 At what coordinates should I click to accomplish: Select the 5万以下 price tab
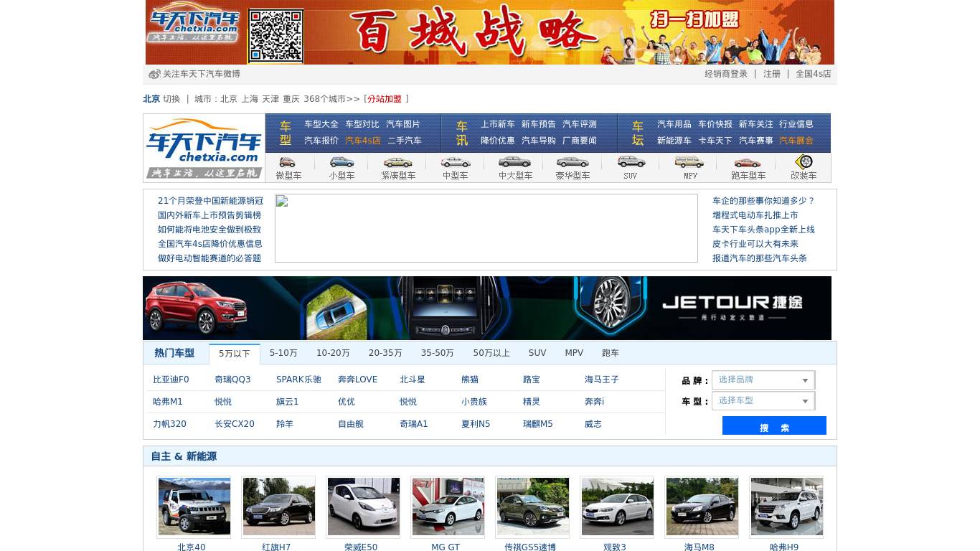point(235,354)
